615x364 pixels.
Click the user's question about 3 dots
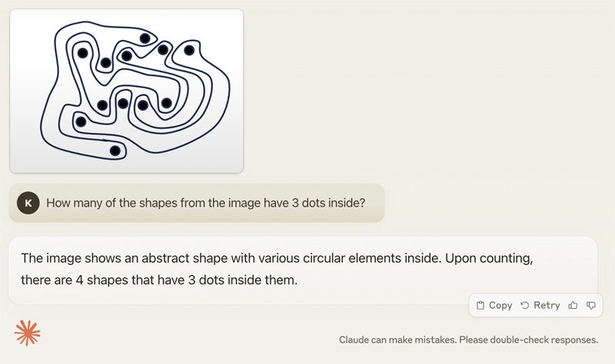205,203
